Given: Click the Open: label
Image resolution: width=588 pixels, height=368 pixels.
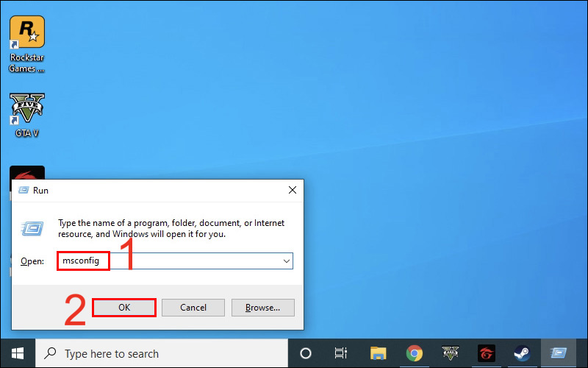Looking at the screenshot, I should (32, 261).
